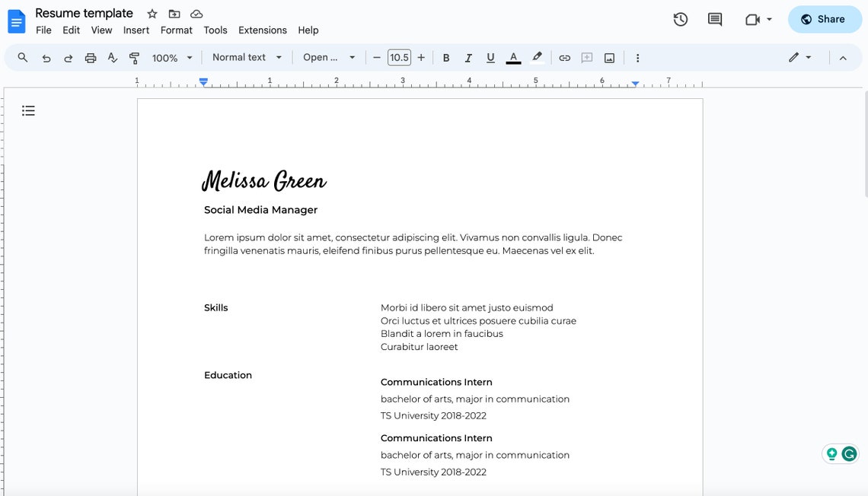Add a comment via the toolbar icon
868x496 pixels.
586,57
